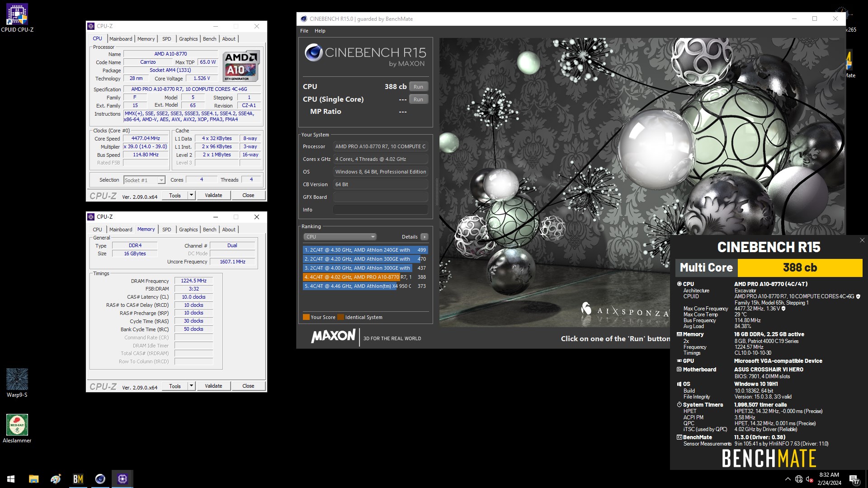Open the taskbar clock showing 8:32 AM
The height and width of the screenshot is (488, 868).
pyautogui.click(x=829, y=479)
